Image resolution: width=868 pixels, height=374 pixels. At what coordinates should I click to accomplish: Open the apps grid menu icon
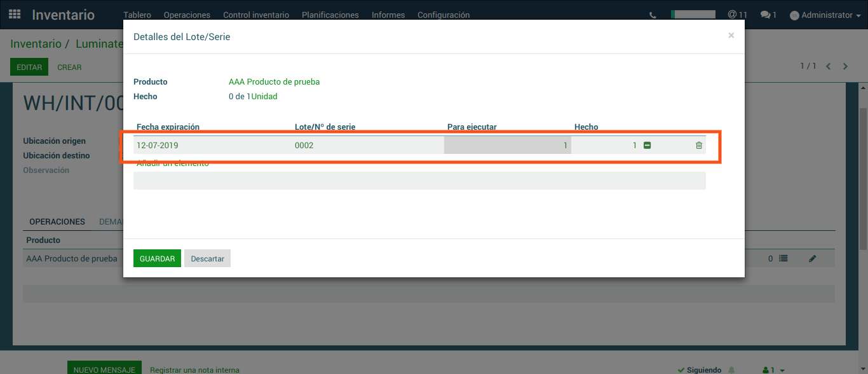[15, 15]
